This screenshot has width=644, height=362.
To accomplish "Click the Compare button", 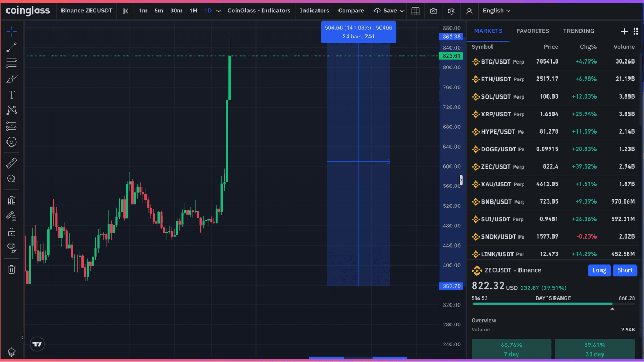I will coord(351,11).
